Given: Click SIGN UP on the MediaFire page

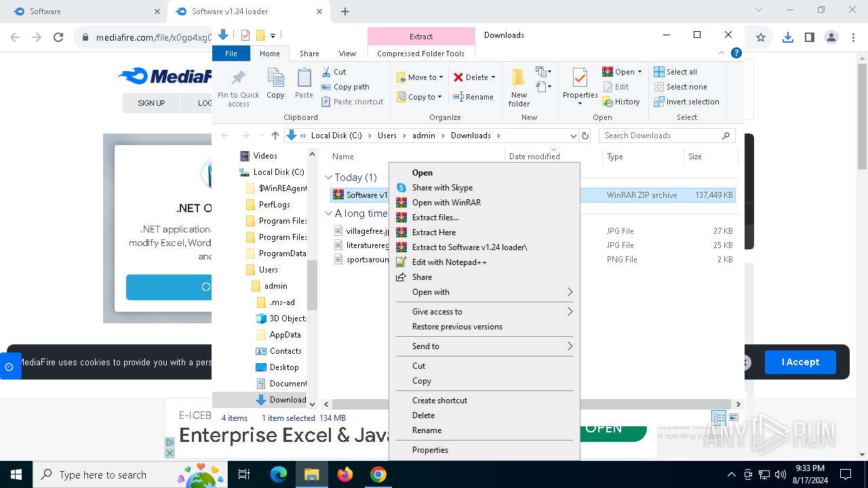Looking at the screenshot, I should [x=151, y=103].
